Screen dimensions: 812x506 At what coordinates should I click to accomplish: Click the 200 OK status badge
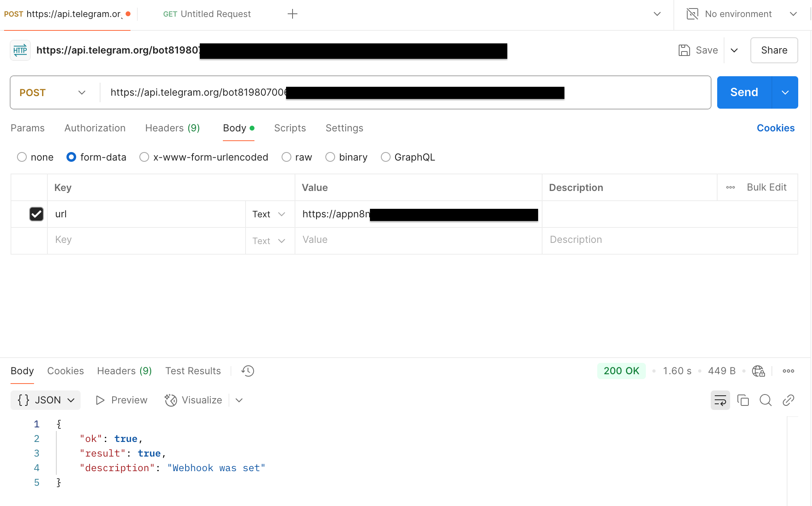pos(621,371)
